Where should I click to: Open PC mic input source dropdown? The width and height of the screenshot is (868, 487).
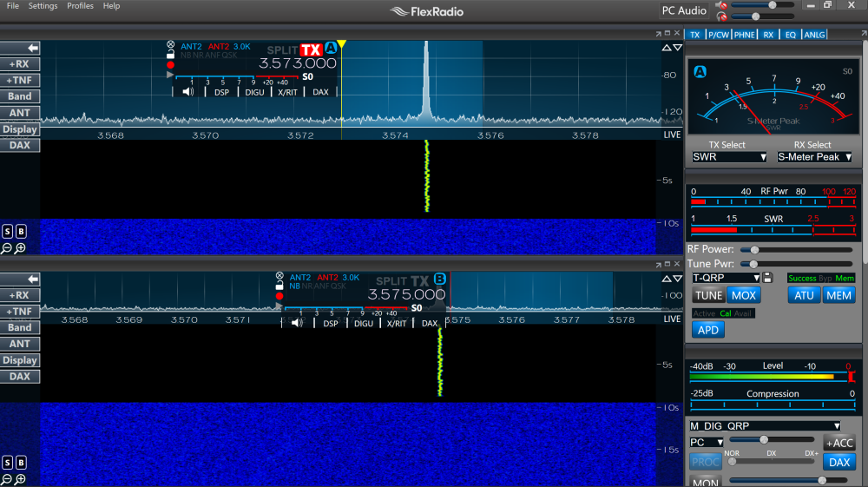tap(707, 442)
